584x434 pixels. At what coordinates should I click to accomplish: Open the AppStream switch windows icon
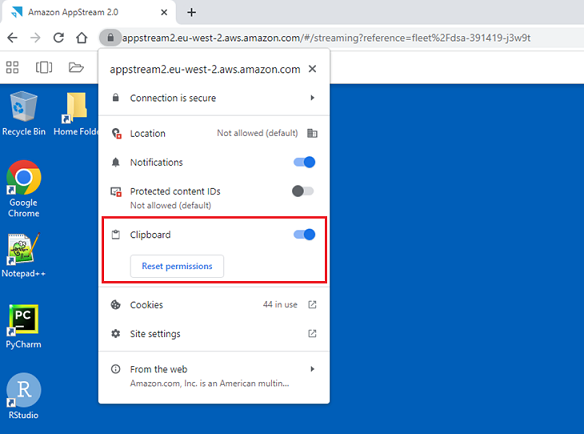[x=44, y=67]
